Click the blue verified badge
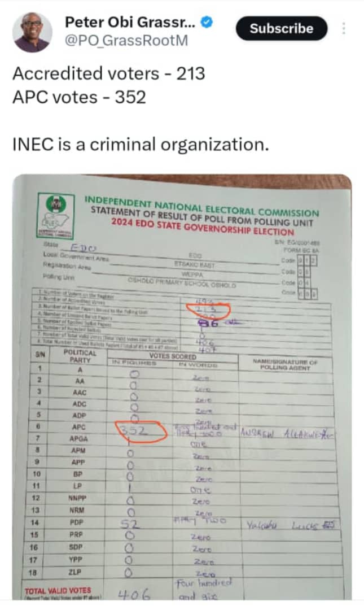364x610 pixels. [207, 22]
